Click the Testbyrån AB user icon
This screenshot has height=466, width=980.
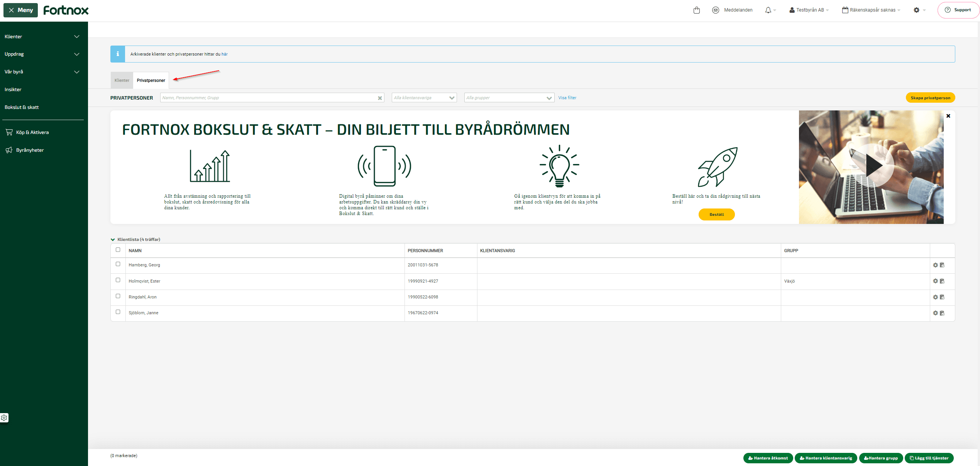coord(792,10)
